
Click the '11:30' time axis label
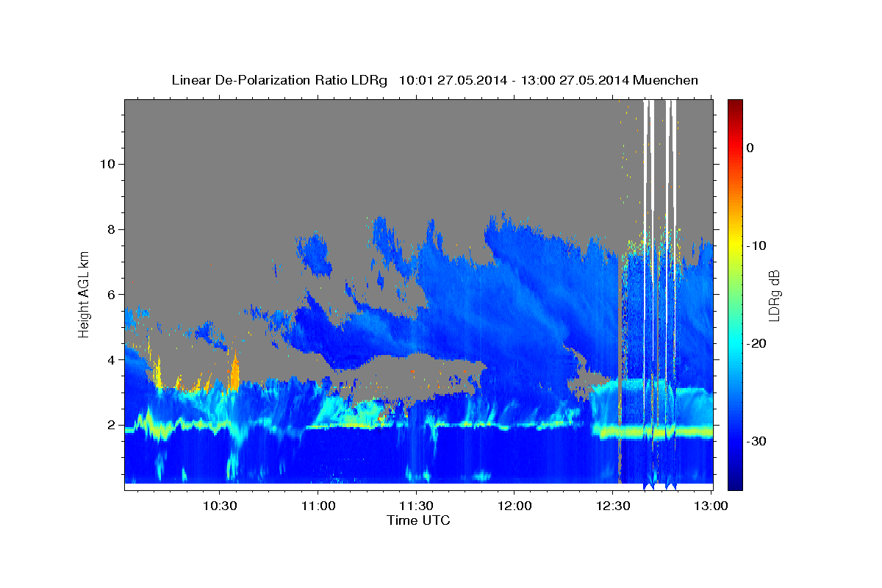point(417,506)
